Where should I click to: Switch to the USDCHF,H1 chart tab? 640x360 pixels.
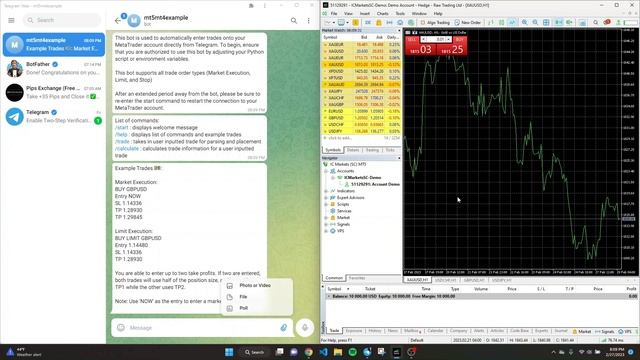tap(445, 280)
